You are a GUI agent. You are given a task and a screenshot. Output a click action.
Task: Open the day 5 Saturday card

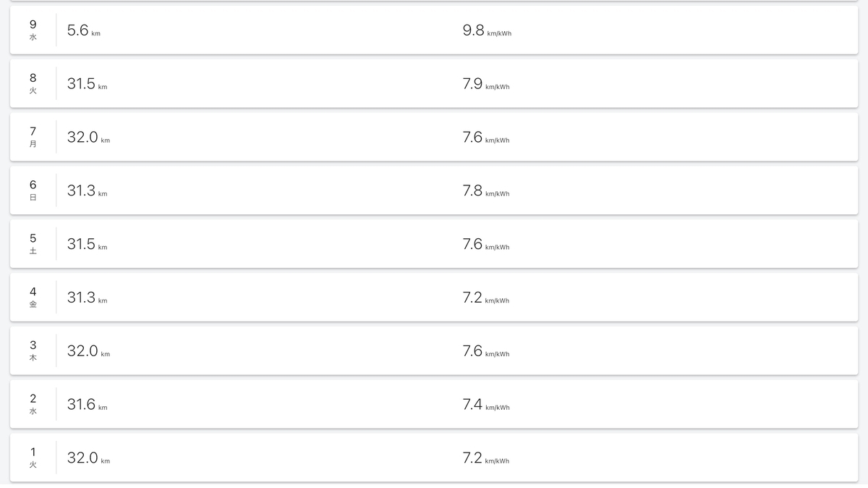[434, 244]
